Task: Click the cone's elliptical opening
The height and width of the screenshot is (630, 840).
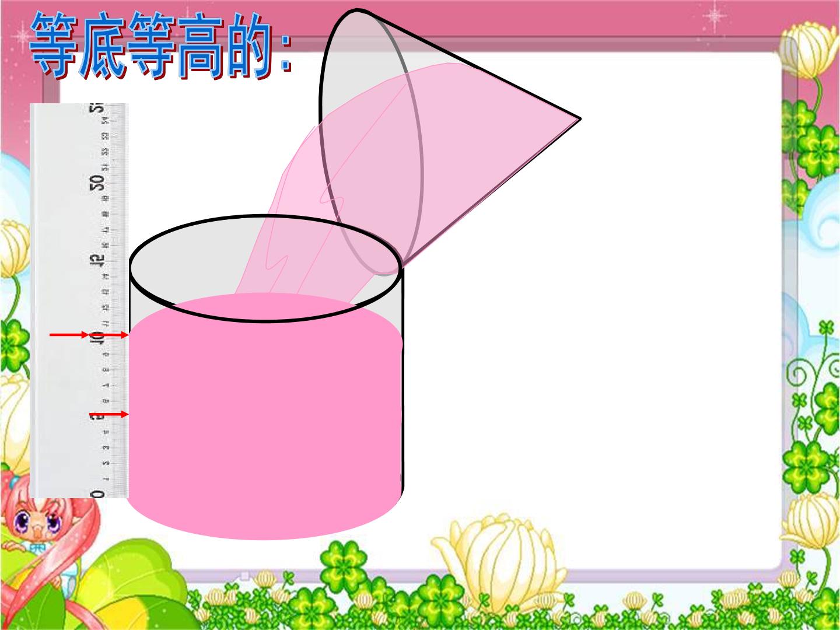Action: tap(371, 142)
